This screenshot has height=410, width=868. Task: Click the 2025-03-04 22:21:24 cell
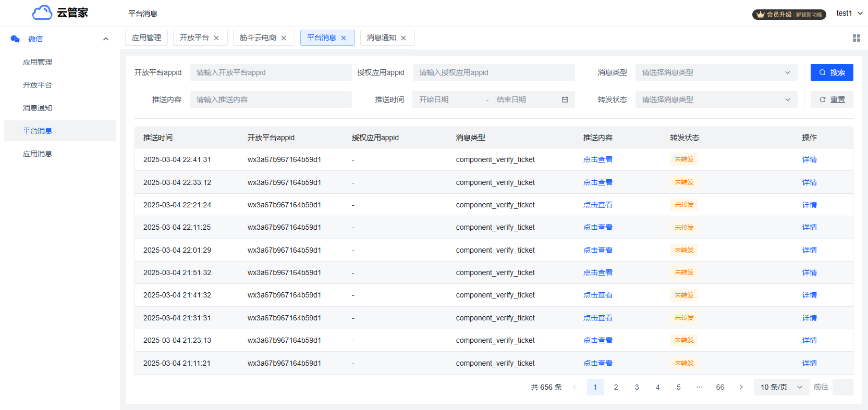coord(177,205)
